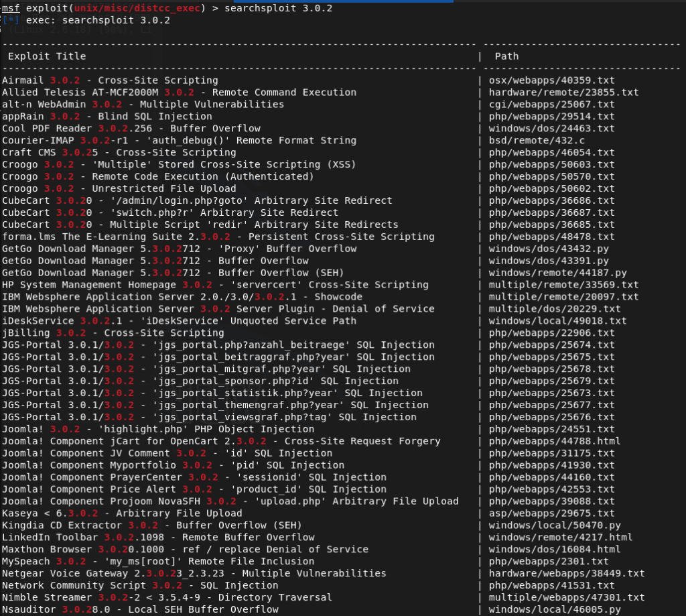The image size is (686, 616).
Task: Click the IBM Websphere Server Plugin Denial of Service line
Action: click(x=218, y=309)
